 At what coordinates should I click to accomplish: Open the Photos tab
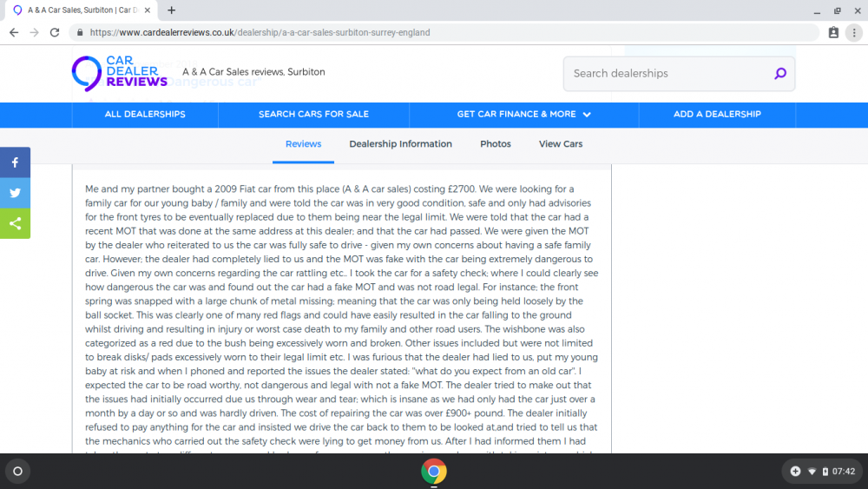[496, 144]
